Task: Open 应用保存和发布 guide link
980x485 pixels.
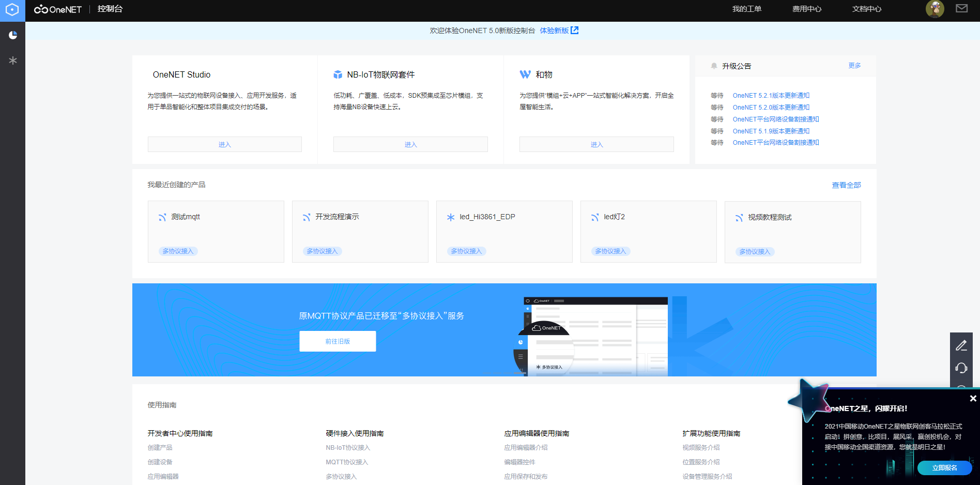Action: coord(526,477)
